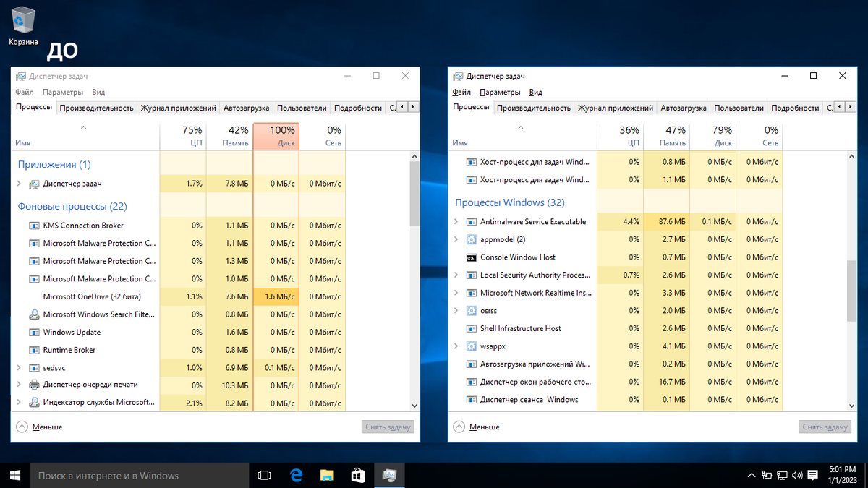Click the 5:01 PM taskbar clock
The height and width of the screenshot is (488, 868).
click(843, 475)
